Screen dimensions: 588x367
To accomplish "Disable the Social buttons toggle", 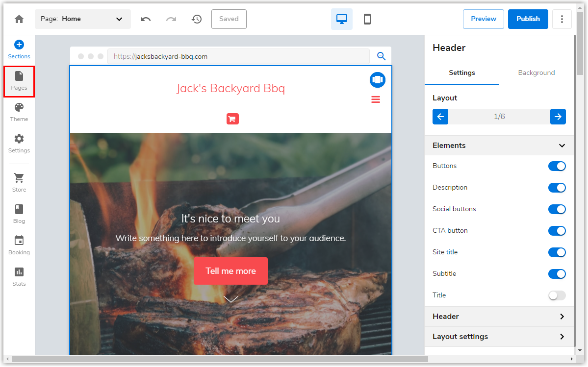I will (557, 209).
